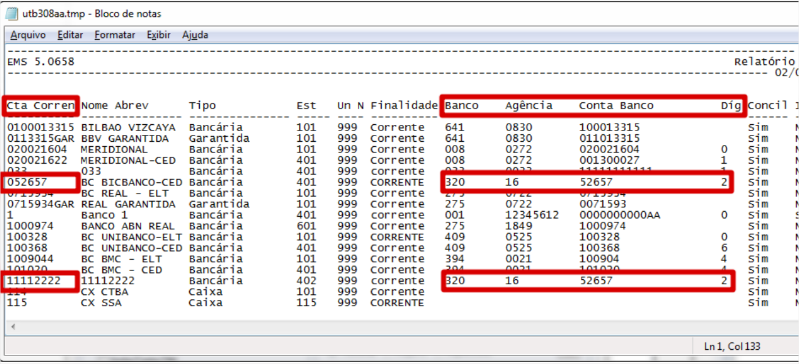The width and height of the screenshot is (799, 364).
Task: Click the 'Agência' header text
Action: coord(529,106)
